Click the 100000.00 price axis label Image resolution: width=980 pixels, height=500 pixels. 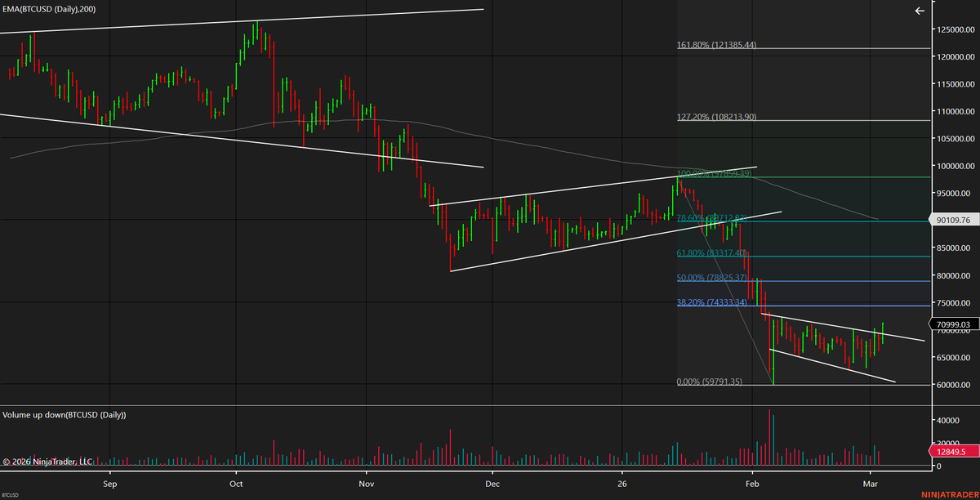point(955,166)
